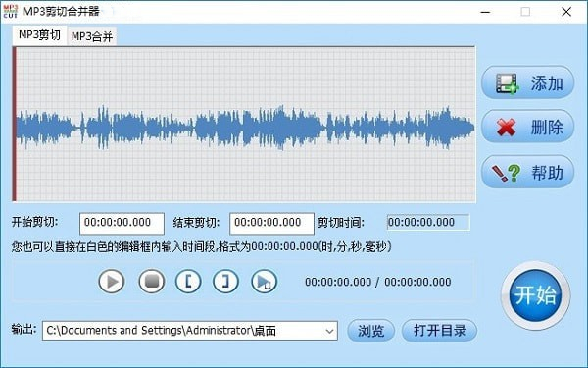Click the 打开目录 (Open folder) button
Viewport: 588px width, 368px height.
[439, 331]
